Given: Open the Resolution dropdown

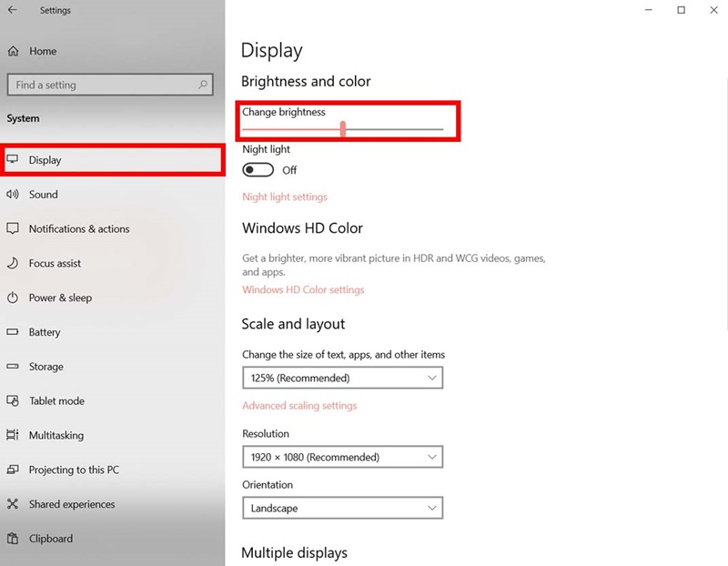Looking at the screenshot, I should coord(342,457).
